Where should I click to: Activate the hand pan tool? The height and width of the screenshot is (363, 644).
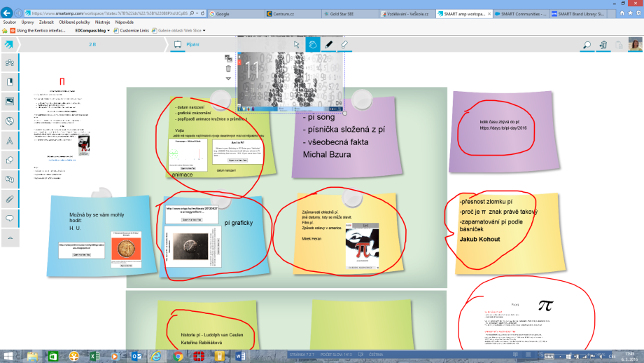click(313, 44)
